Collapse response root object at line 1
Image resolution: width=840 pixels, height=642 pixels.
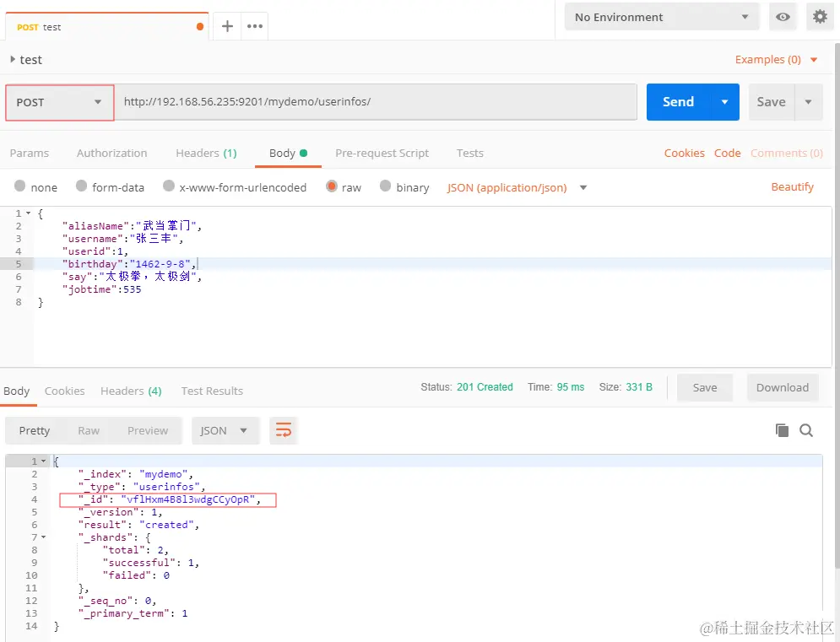pos(43,461)
